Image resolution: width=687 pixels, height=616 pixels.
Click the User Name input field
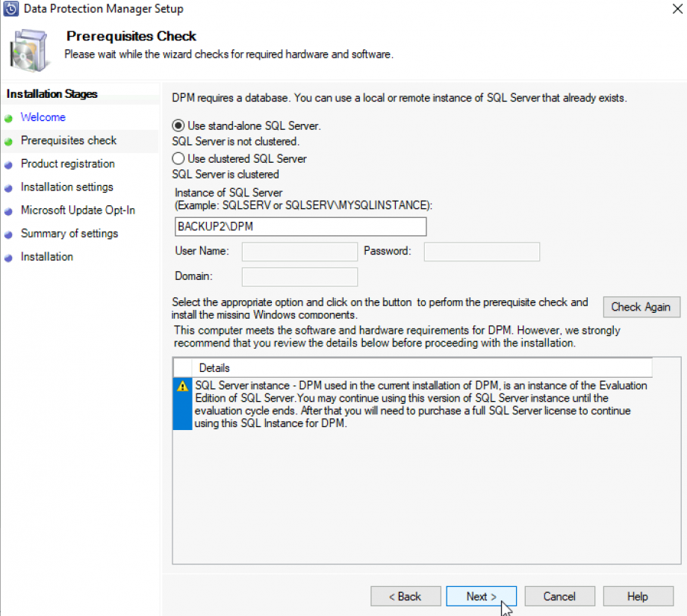(x=299, y=252)
